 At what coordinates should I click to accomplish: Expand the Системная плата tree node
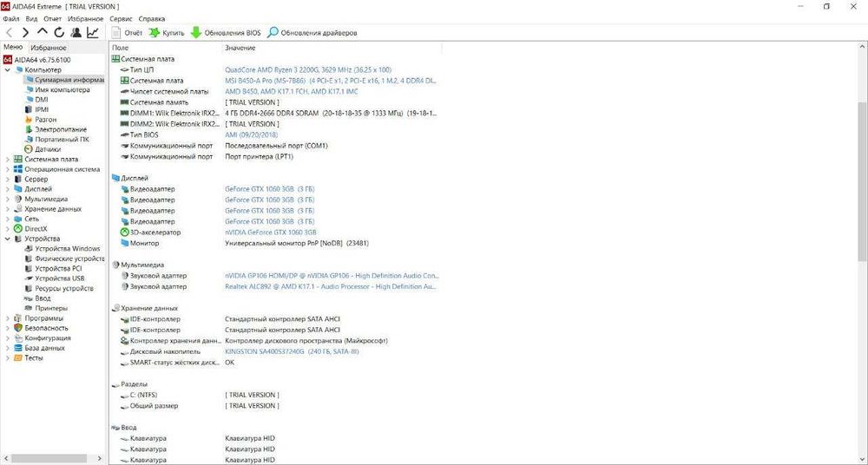(x=7, y=160)
